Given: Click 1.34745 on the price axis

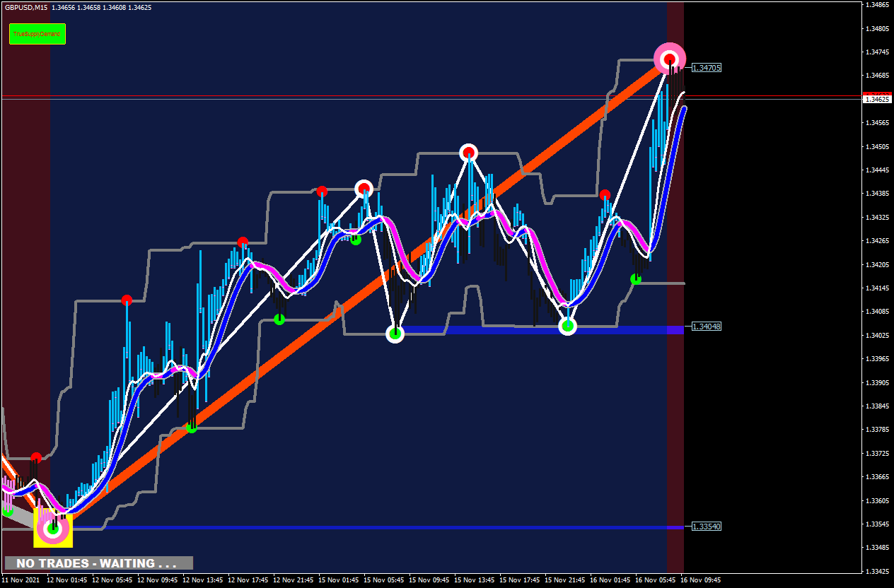Looking at the screenshot, I should point(878,52).
